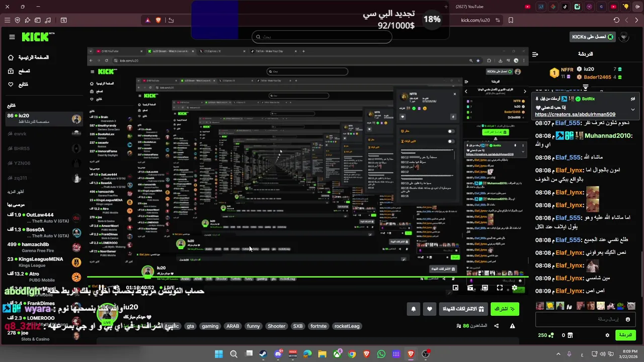Open WhatsApp from the taskbar
Image resolution: width=644 pixels, height=362 pixels.
381,354
